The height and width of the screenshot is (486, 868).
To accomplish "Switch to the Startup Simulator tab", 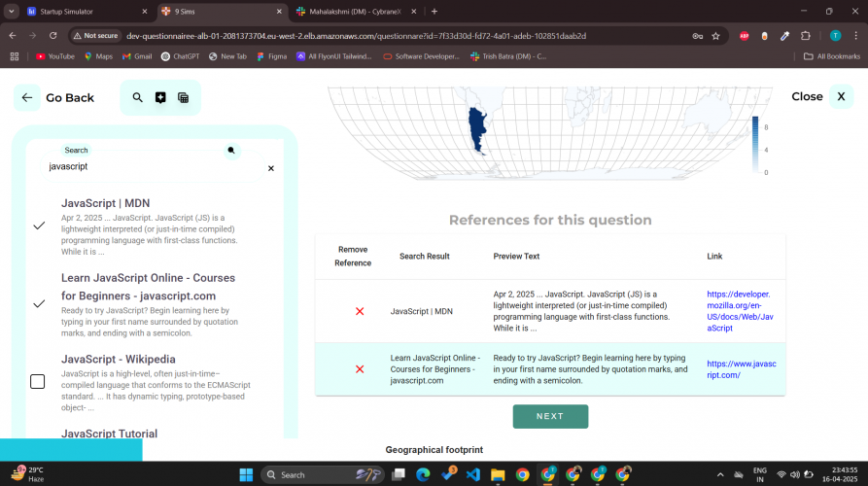I will [87, 11].
